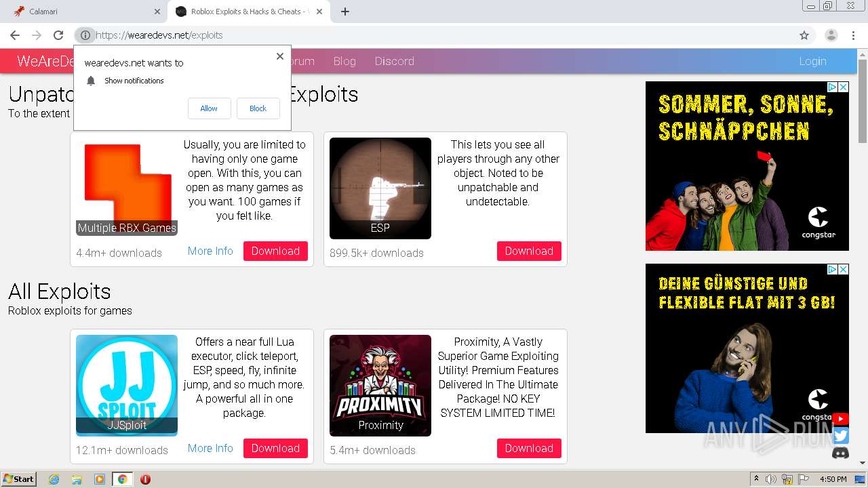Go back to the previous page
This screenshot has width=868, height=488.
(15, 35)
